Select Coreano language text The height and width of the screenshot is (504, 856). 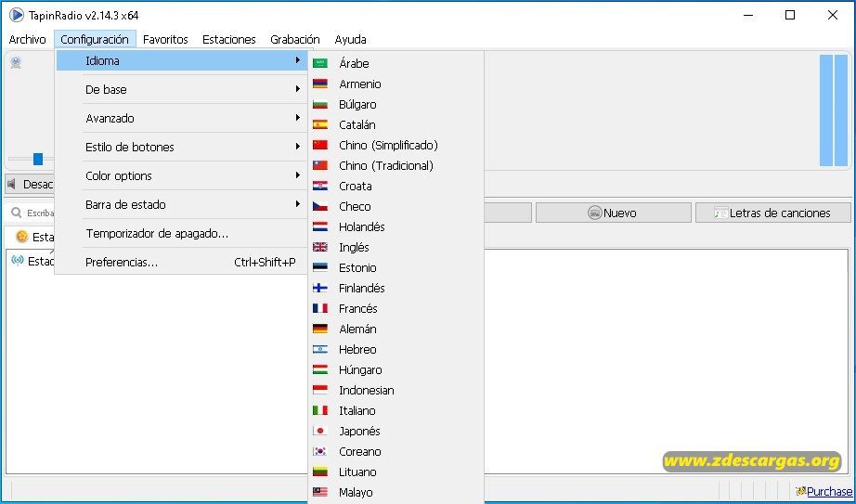tap(359, 452)
